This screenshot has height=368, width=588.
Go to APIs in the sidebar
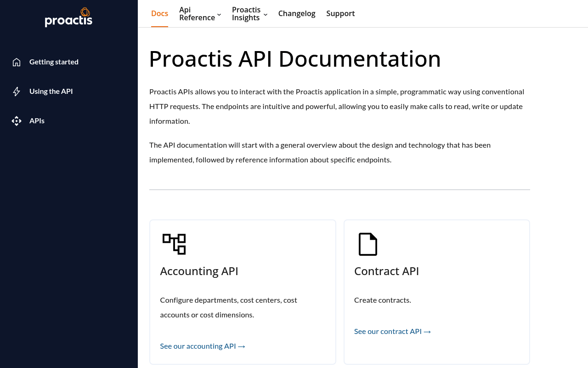click(37, 121)
